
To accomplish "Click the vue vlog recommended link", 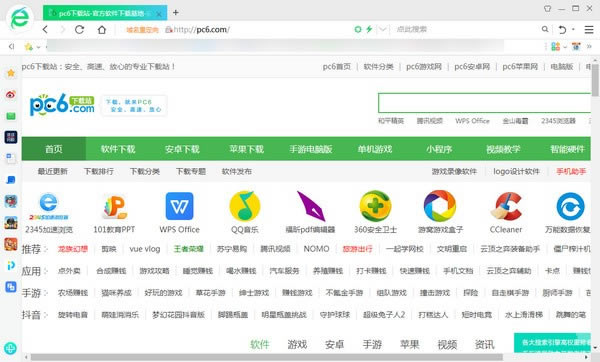I will (145, 249).
